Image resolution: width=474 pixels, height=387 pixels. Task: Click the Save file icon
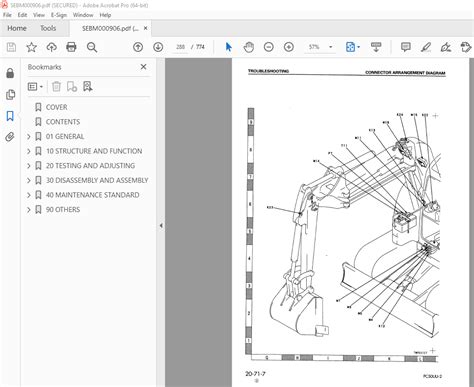[11, 47]
